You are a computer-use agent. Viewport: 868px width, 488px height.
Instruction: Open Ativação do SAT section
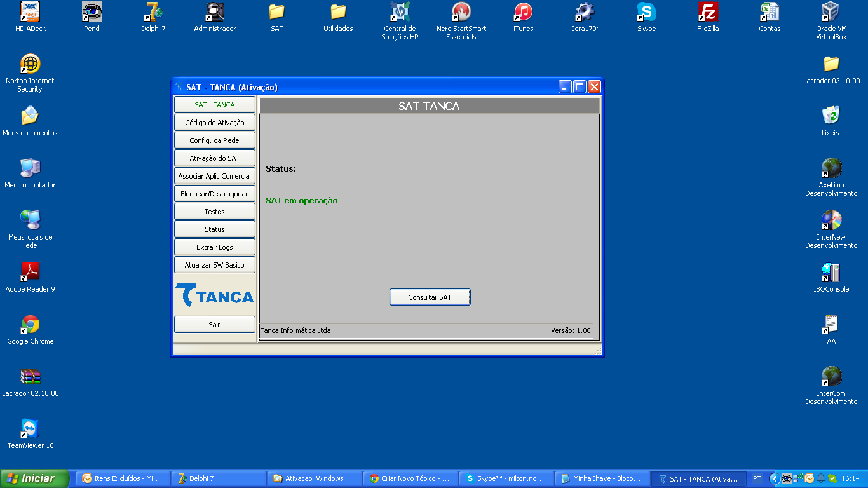pos(215,158)
